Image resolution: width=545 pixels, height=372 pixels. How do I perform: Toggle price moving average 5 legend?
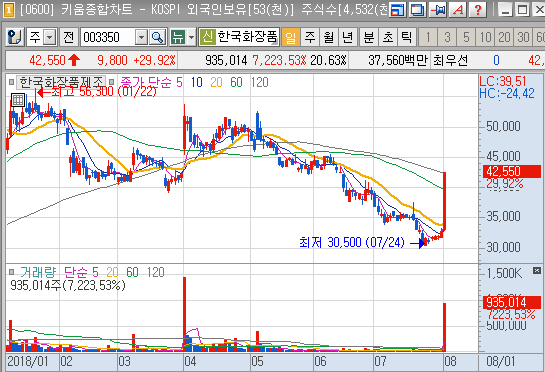click(179, 82)
